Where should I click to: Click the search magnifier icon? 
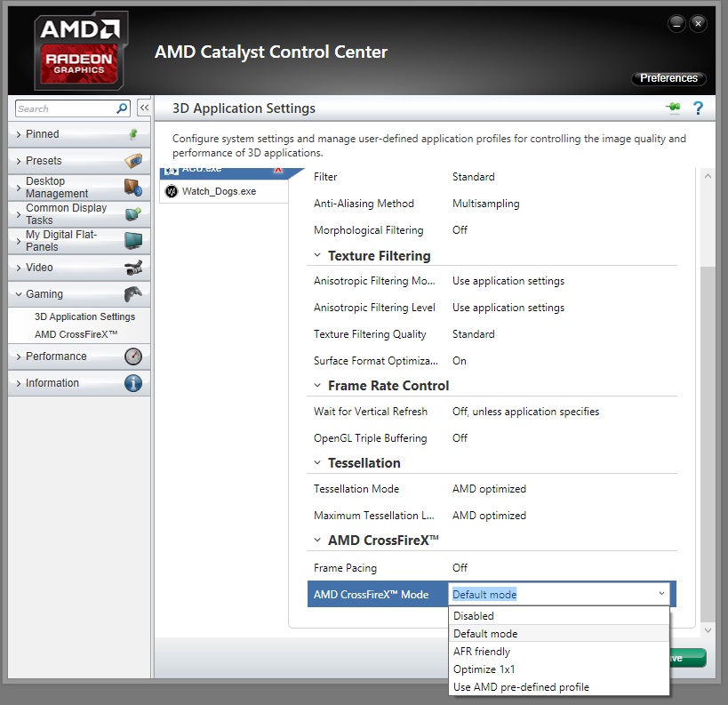click(122, 108)
